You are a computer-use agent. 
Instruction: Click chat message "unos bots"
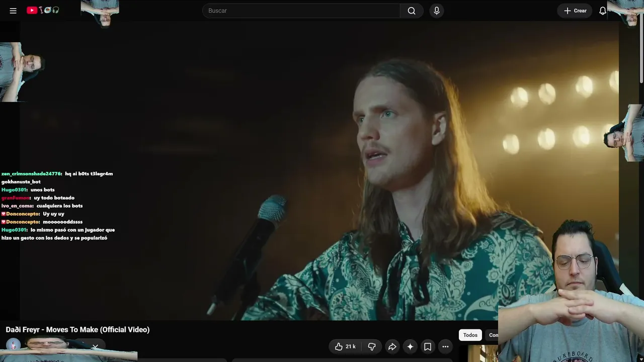coord(42,190)
